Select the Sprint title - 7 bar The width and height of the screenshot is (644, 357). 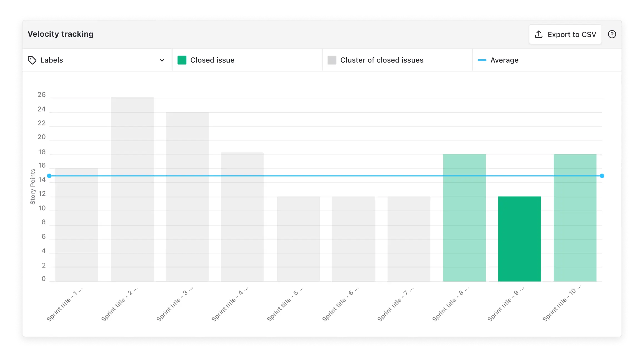coord(409,239)
